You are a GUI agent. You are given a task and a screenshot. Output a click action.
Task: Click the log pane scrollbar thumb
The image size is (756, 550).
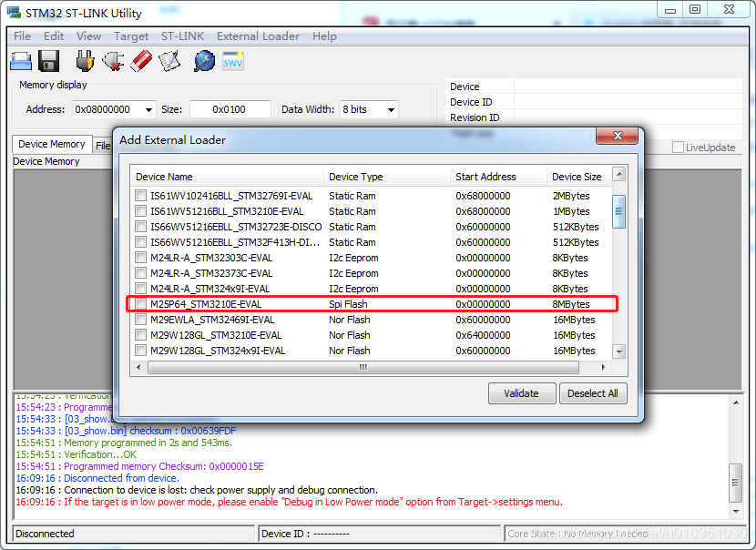pyautogui.click(x=736, y=483)
